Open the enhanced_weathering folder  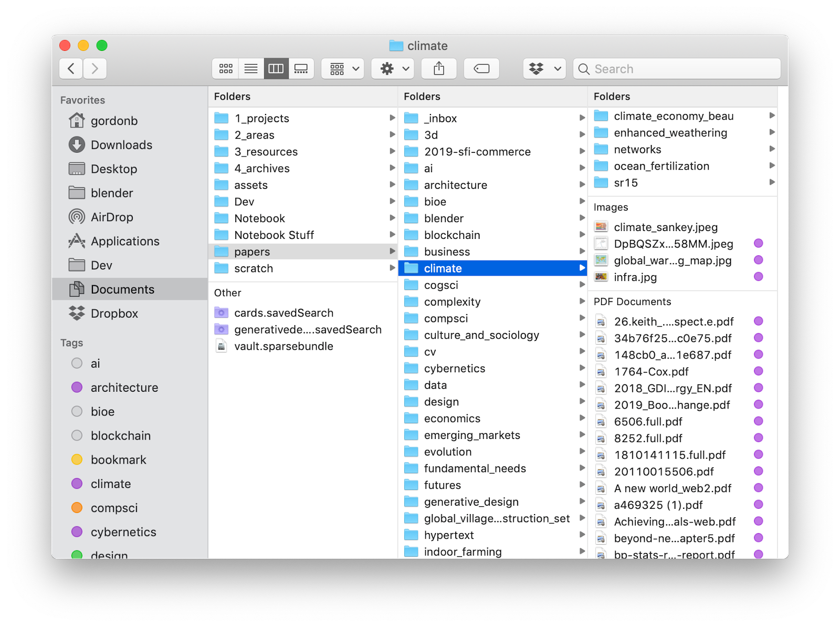[x=682, y=133]
